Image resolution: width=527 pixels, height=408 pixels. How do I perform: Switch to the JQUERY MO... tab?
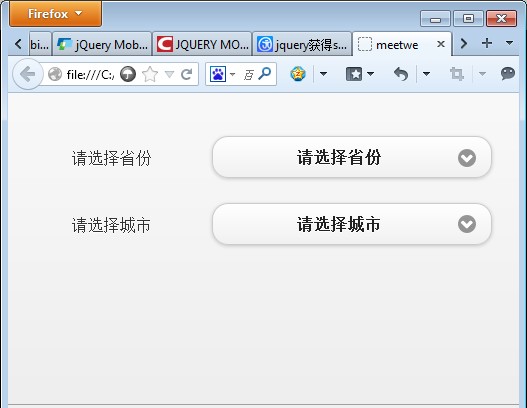[x=202, y=44]
